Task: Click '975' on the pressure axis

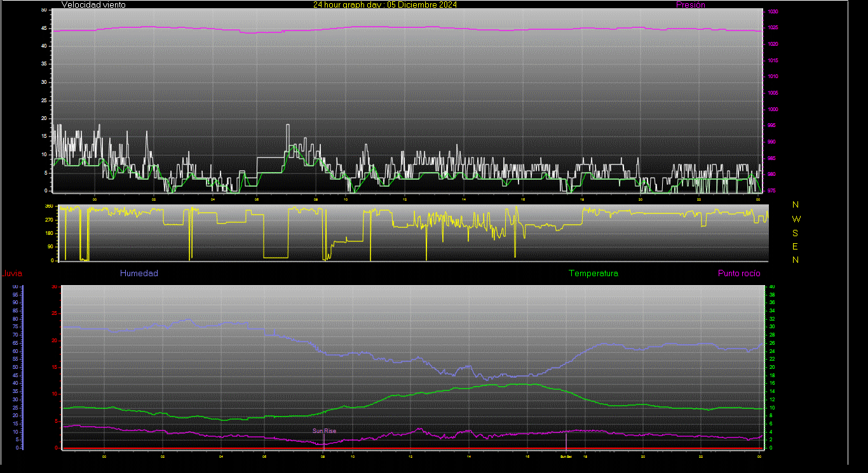Action: (x=772, y=190)
